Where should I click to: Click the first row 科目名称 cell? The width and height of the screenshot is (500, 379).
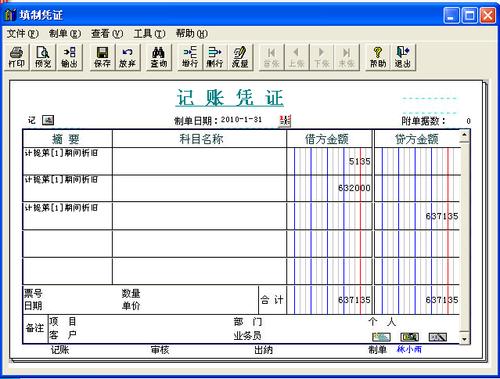pos(199,161)
